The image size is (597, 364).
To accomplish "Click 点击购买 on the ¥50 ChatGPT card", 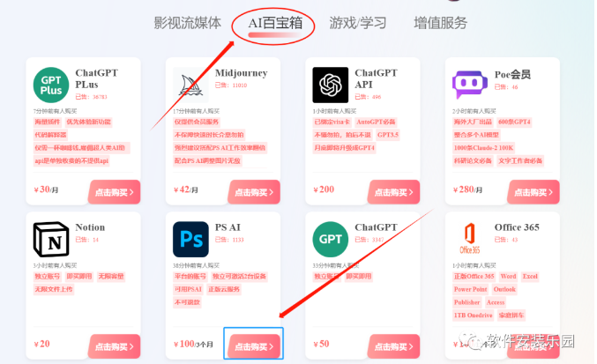I will (393, 346).
